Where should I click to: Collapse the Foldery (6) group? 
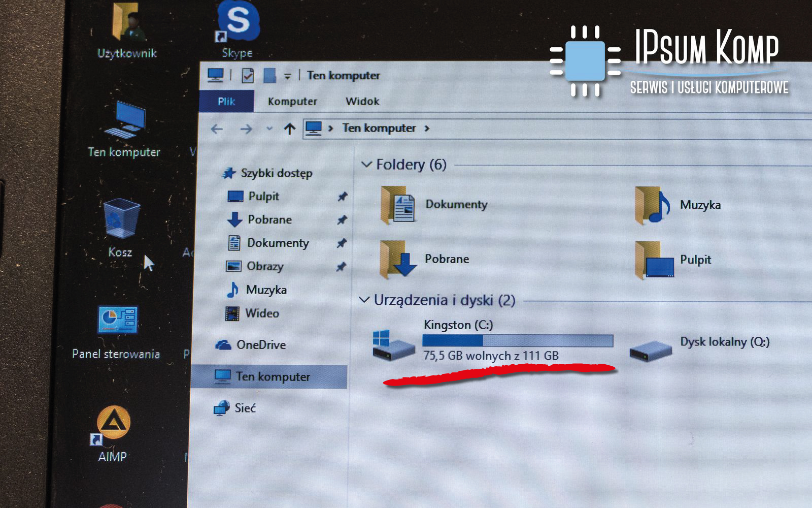366,165
